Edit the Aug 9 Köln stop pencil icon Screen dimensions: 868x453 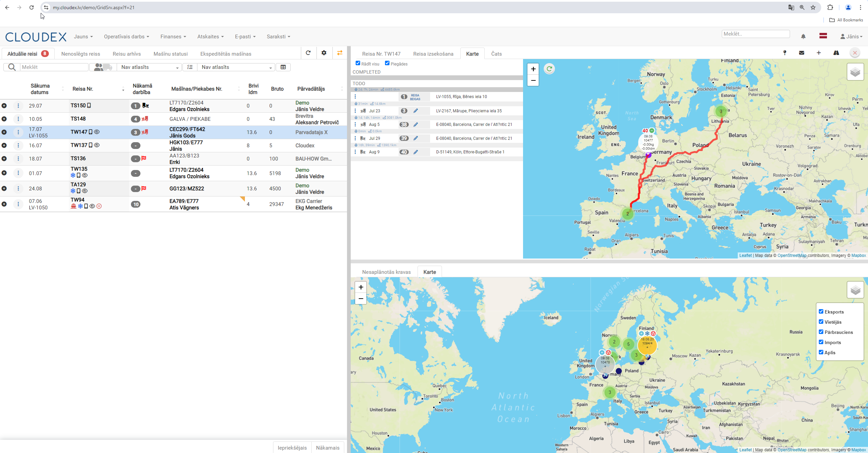pos(416,152)
